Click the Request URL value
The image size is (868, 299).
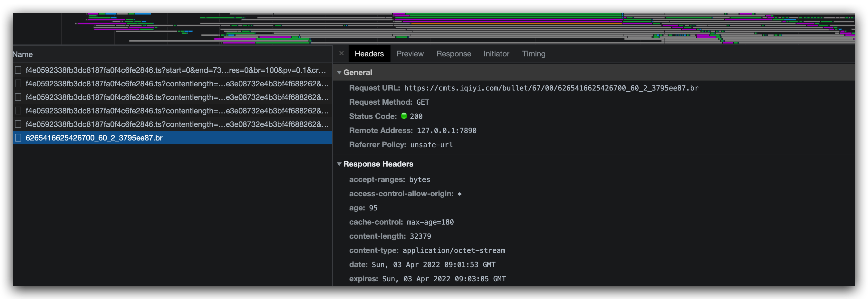point(551,88)
